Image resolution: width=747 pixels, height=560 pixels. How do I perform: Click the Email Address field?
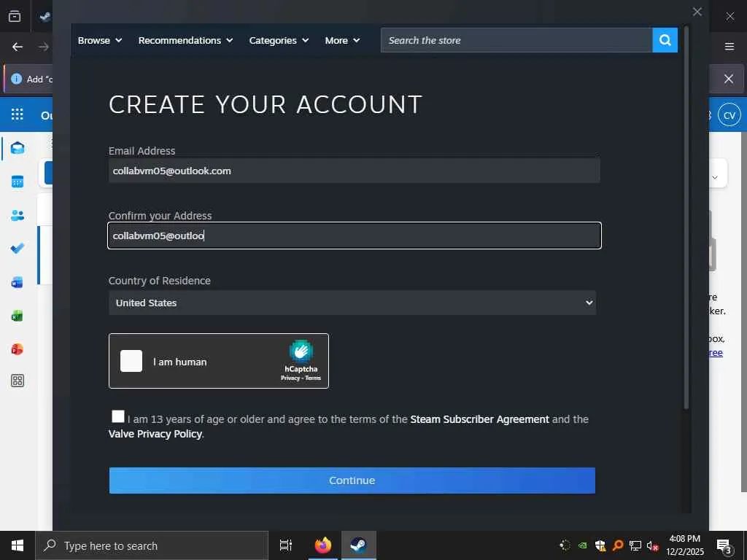354,171
